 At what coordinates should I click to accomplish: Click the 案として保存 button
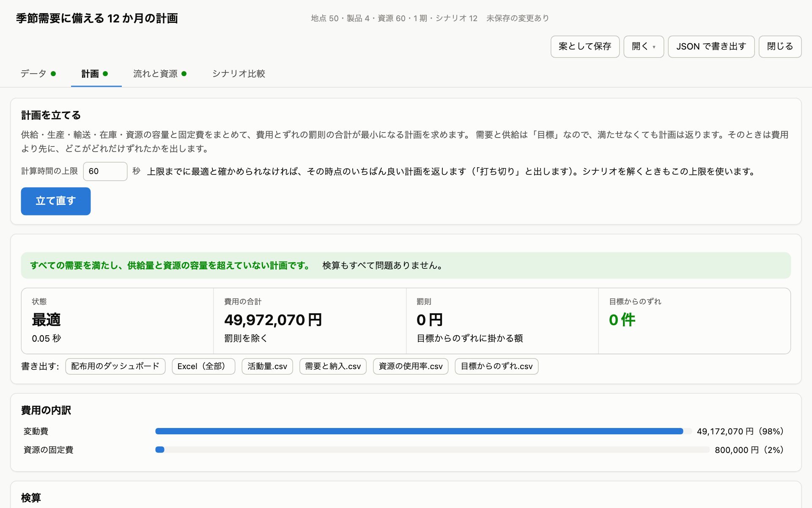585,47
